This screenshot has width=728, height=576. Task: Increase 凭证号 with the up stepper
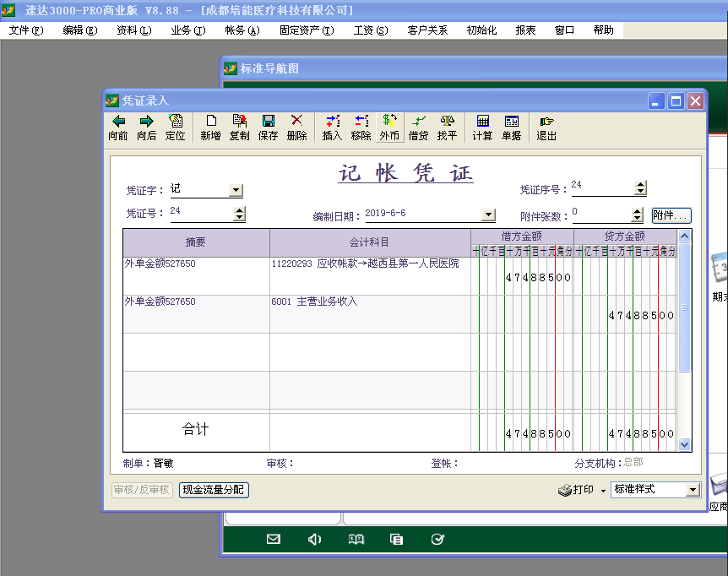click(x=240, y=211)
